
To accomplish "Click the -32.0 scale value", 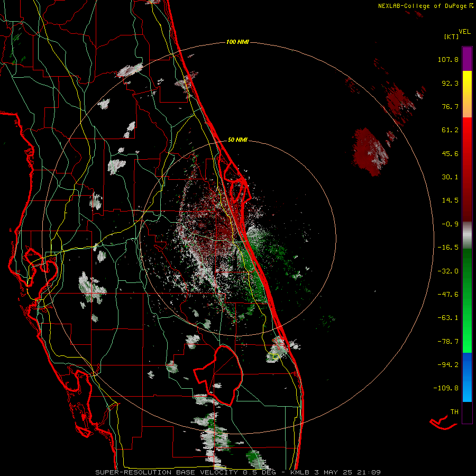I will click(448, 271).
